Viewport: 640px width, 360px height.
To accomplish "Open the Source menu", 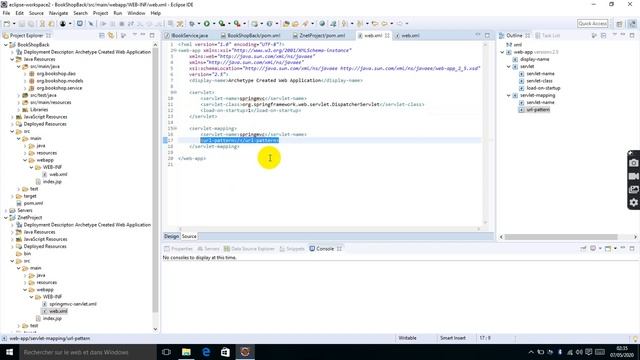I will coord(36,13).
